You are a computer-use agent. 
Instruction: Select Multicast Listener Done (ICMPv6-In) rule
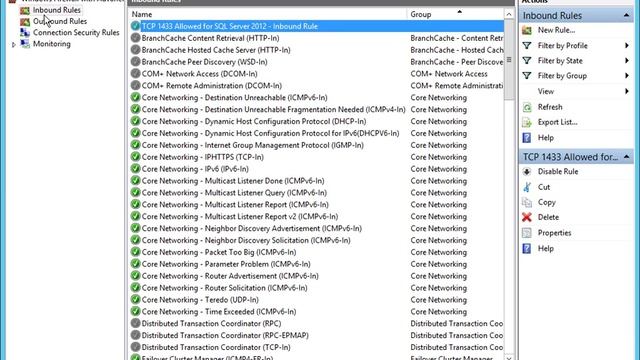[x=233, y=180]
